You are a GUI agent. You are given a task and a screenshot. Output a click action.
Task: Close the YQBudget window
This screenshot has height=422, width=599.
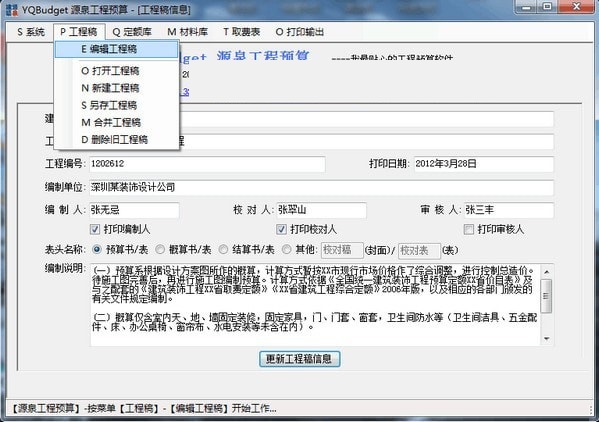576,7
